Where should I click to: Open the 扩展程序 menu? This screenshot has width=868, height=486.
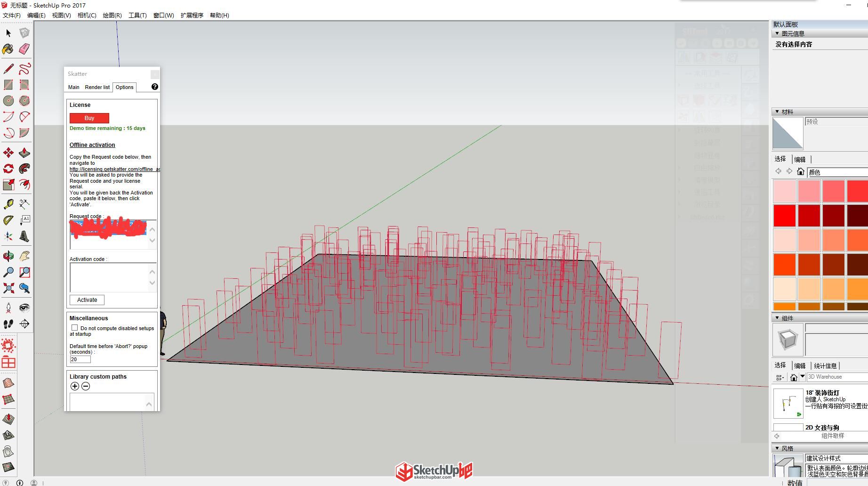pos(192,16)
